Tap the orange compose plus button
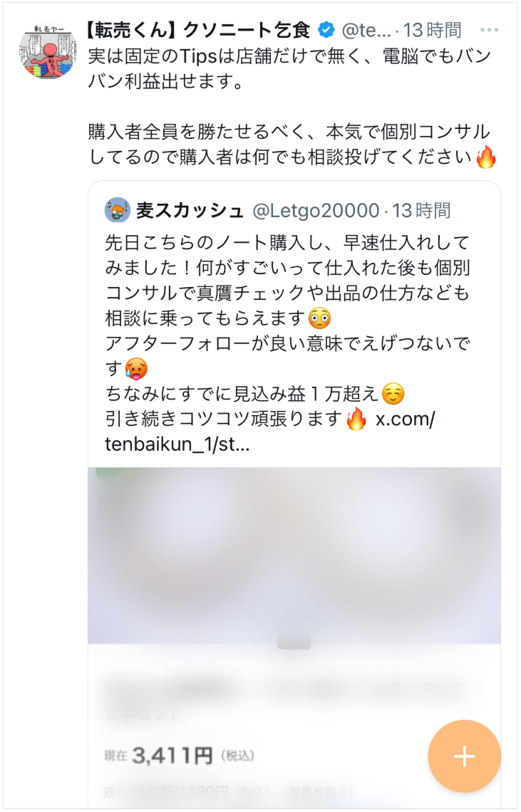Viewport: 521px width, 812px height. 464,756
